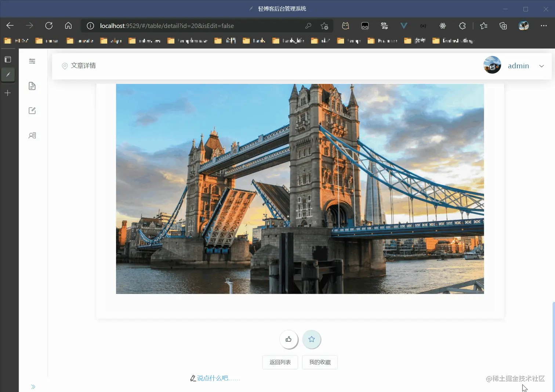
Task: Add page to favorites star icon
Action: pyautogui.click(x=324, y=26)
